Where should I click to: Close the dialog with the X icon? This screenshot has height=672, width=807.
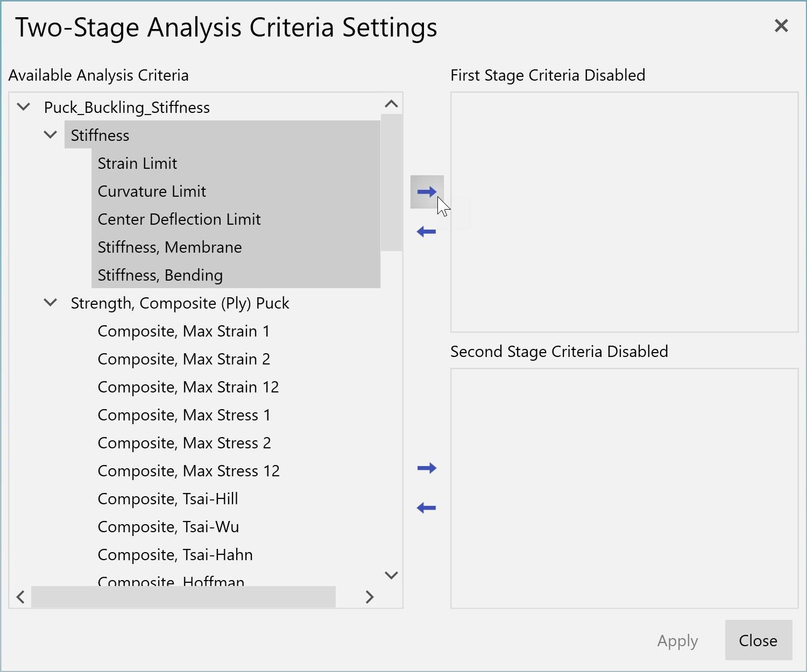click(781, 25)
